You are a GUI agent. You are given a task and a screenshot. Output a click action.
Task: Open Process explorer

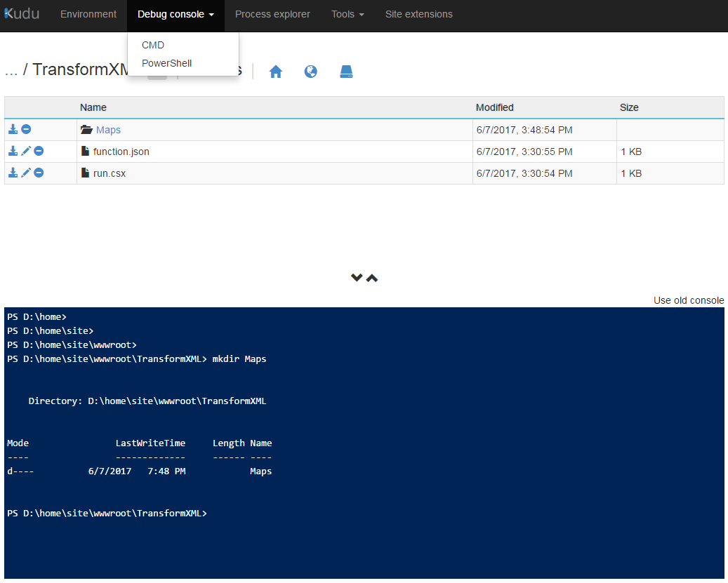[272, 14]
